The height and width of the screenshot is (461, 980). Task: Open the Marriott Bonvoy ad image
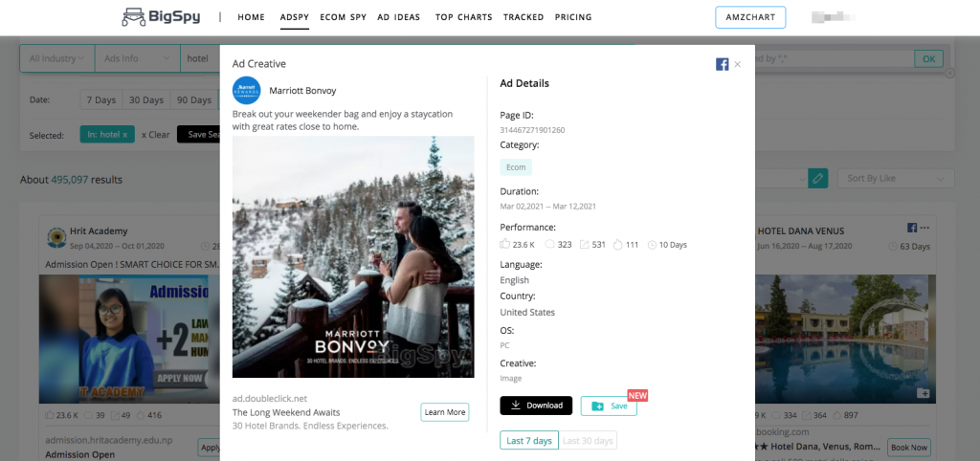pos(353,256)
